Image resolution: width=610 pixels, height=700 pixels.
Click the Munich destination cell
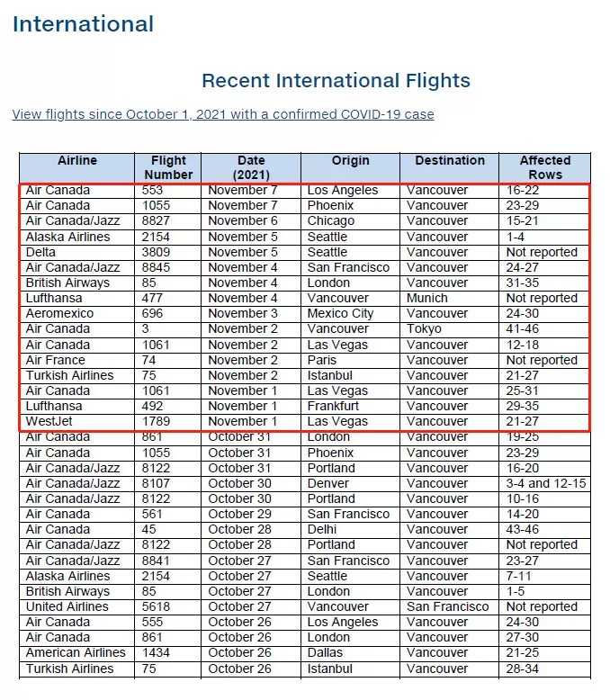(449, 298)
